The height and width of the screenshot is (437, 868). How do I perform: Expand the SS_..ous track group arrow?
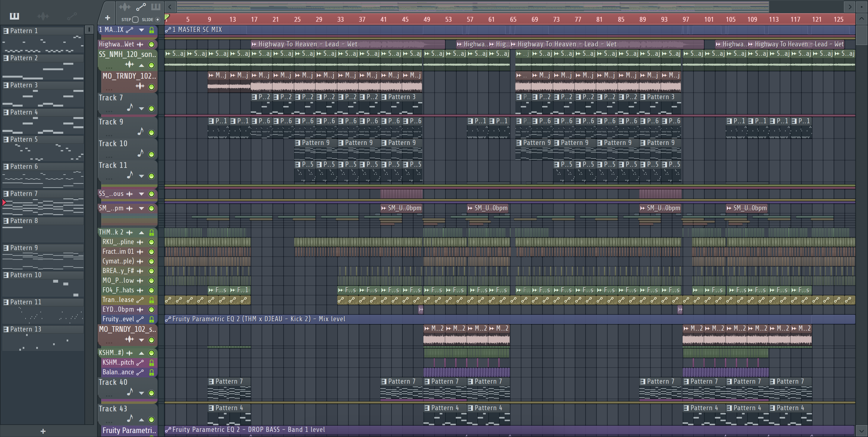tap(142, 194)
